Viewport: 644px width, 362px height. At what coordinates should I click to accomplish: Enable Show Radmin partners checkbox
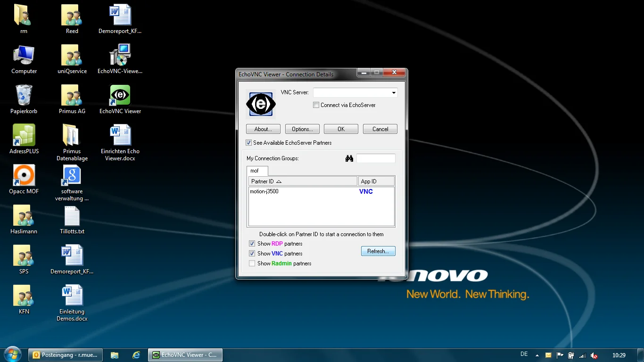click(252, 263)
